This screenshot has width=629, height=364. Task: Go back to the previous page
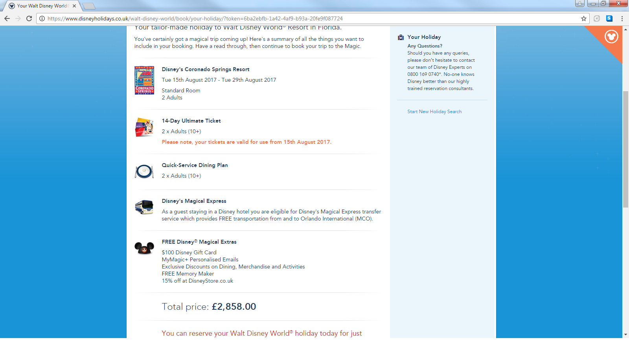[x=7, y=18]
